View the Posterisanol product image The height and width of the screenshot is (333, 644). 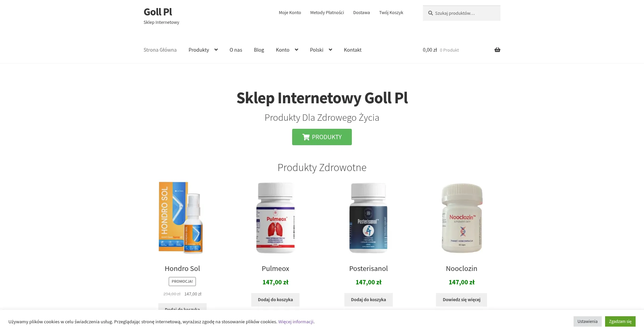[368, 218]
